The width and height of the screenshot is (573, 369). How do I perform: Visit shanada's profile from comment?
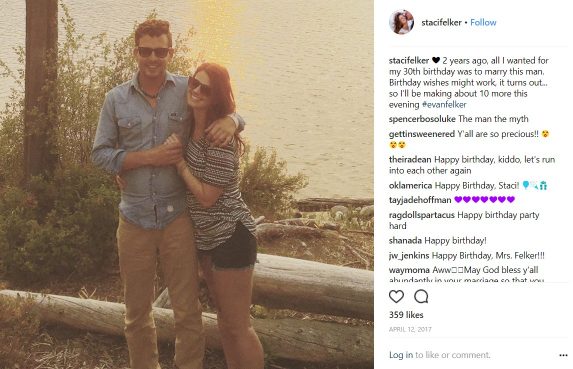[x=405, y=241]
